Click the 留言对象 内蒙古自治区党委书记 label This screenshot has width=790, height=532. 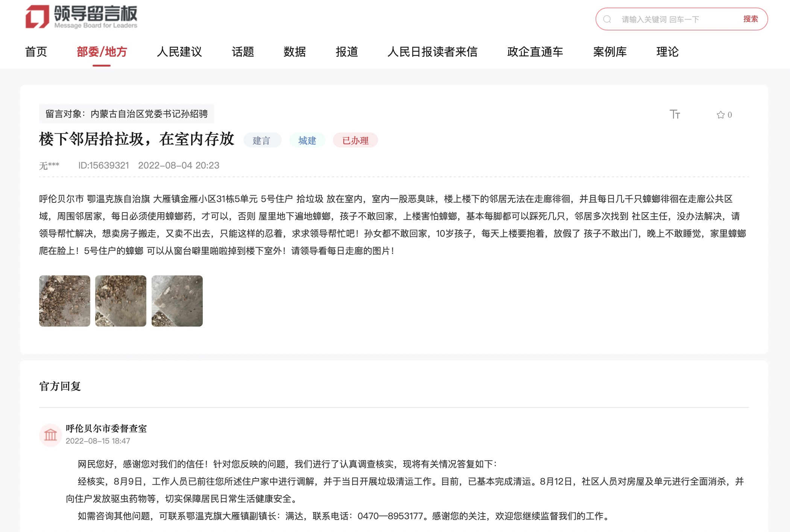click(x=127, y=114)
